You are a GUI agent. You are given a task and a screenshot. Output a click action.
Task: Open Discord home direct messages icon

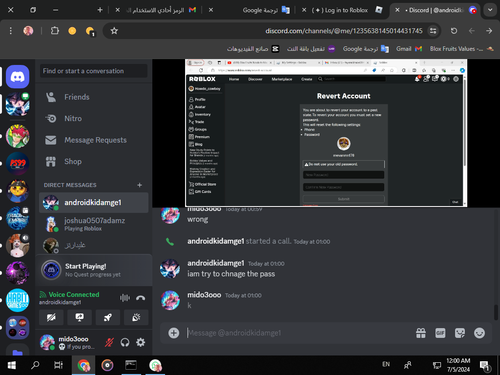click(17, 77)
